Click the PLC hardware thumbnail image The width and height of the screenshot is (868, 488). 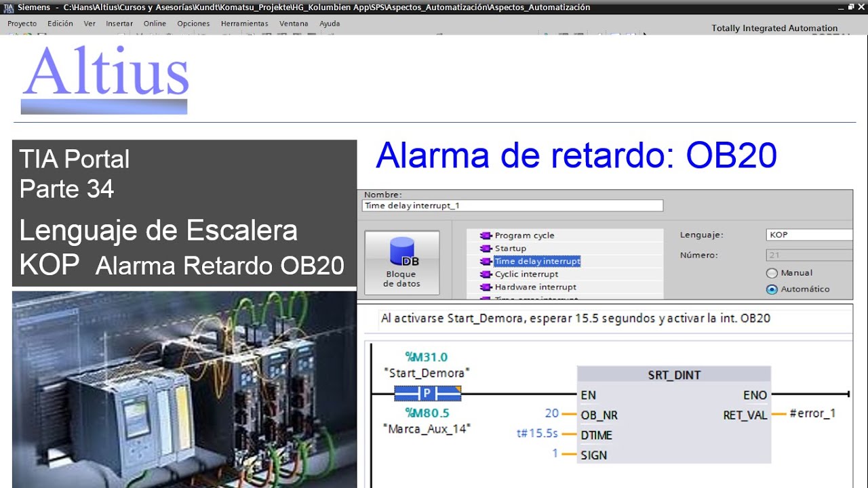click(184, 390)
